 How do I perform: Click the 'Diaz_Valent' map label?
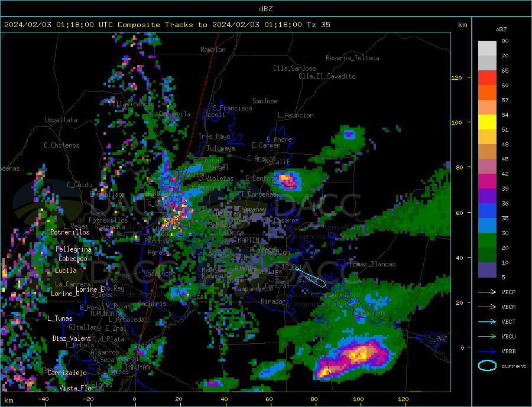(x=72, y=338)
